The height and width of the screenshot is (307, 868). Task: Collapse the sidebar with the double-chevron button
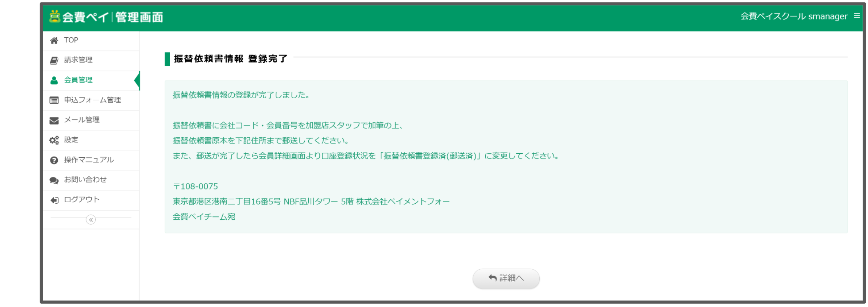91,220
